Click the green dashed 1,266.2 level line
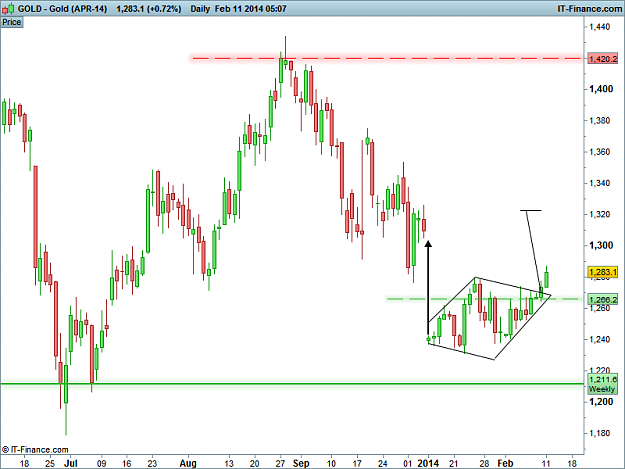Image resolution: width=625 pixels, height=469 pixels. coord(483,298)
